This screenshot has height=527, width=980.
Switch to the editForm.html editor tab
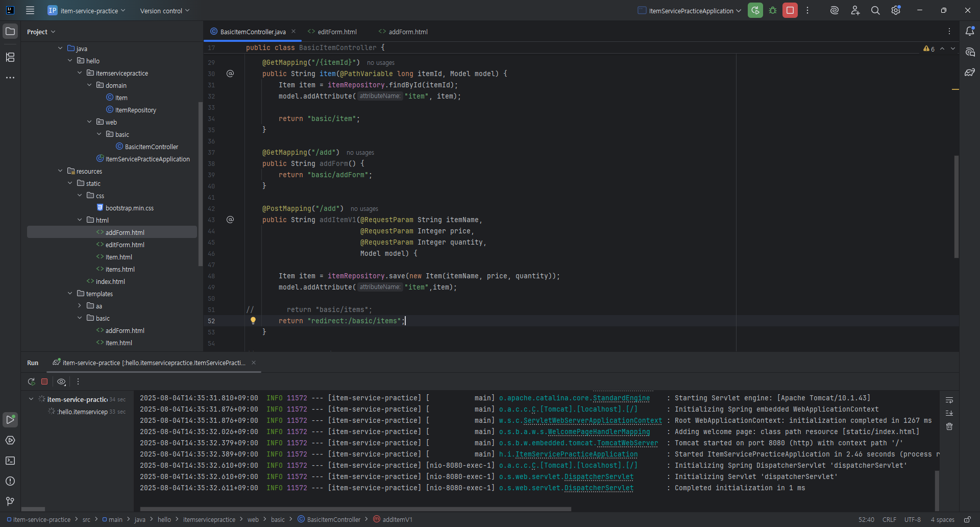(336, 32)
